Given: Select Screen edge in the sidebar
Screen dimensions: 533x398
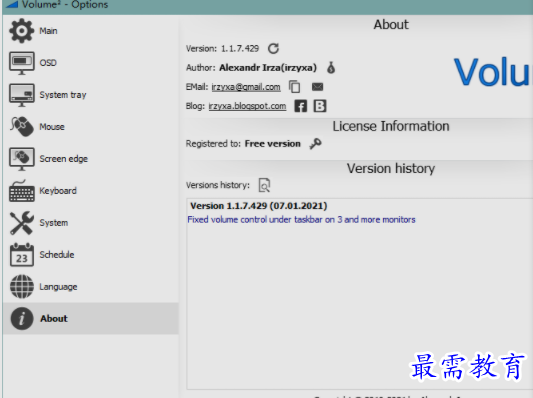Looking at the screenshot, I should [64, 159].
